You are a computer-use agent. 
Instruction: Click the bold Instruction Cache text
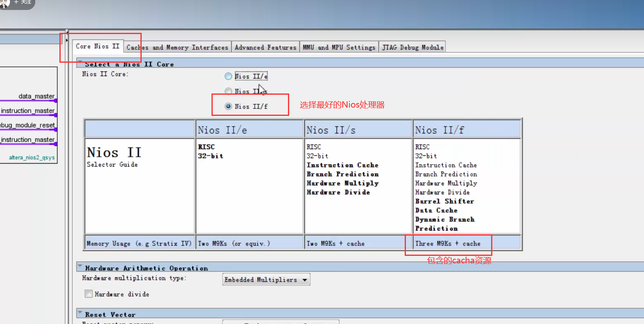click(x=342, y=165)
